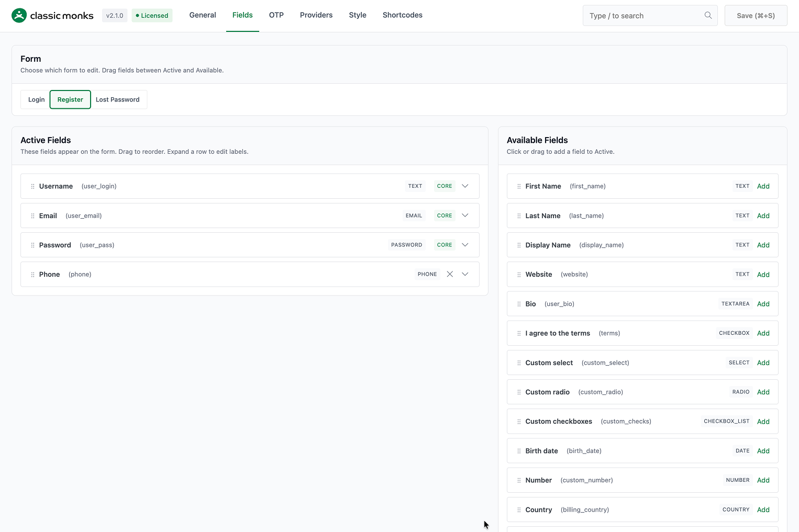Click the CHECKBOX_LIST type badge
799x532 pixels.
tap(727, 421)
